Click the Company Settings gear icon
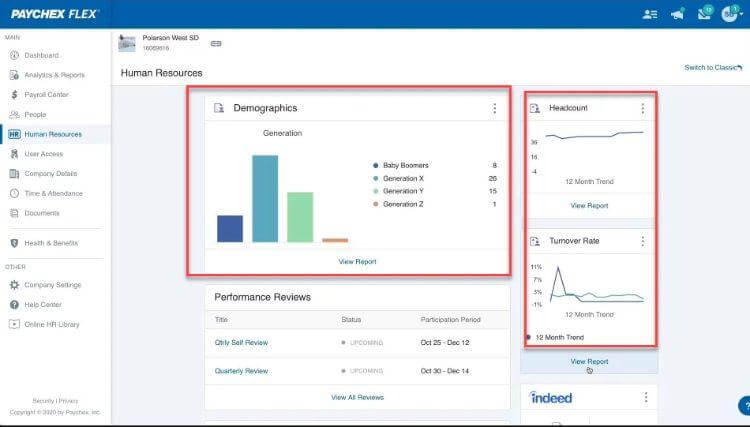The height and width of the screenshot is (427, 750). 14,285
